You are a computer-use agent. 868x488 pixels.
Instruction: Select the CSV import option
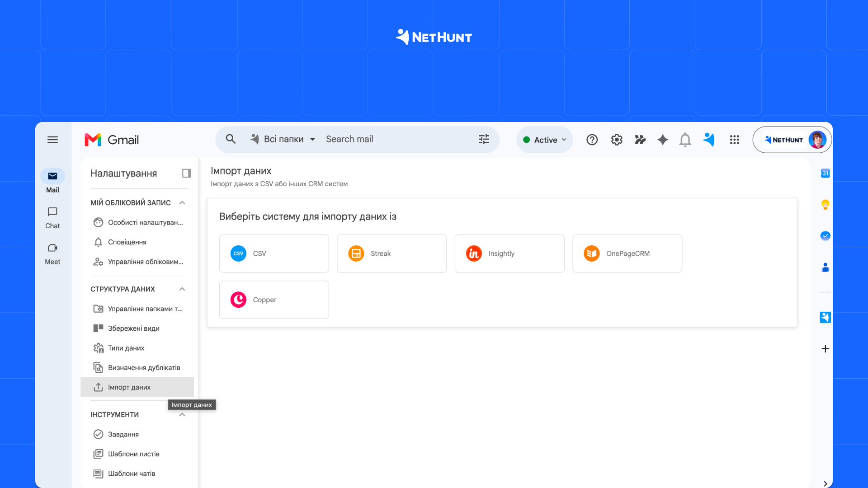274,253
